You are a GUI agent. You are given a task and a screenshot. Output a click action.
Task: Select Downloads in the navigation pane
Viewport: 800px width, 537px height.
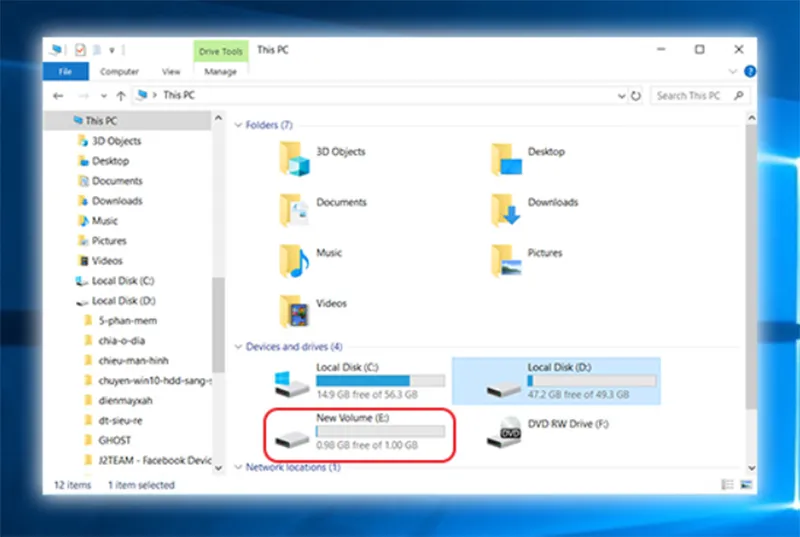click(x=117, y=201)
